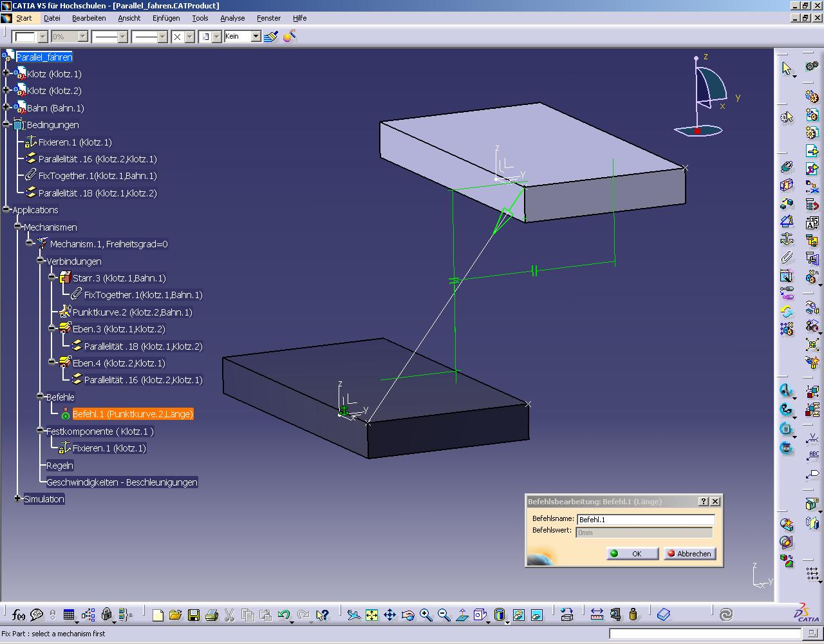Image resolution: width=824 pixels, height=644 pixels.
Task: Click the Hide/Show icon
Action: coord(519,615)
